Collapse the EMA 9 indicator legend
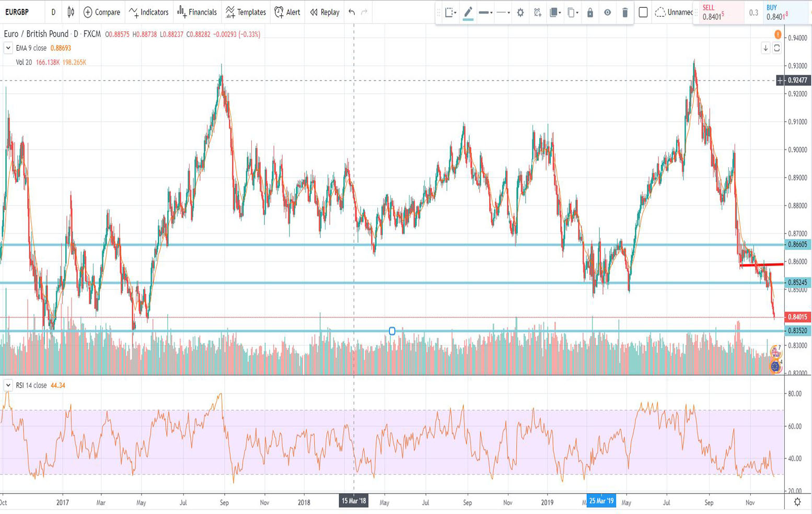812x514 pixels. 8,48
